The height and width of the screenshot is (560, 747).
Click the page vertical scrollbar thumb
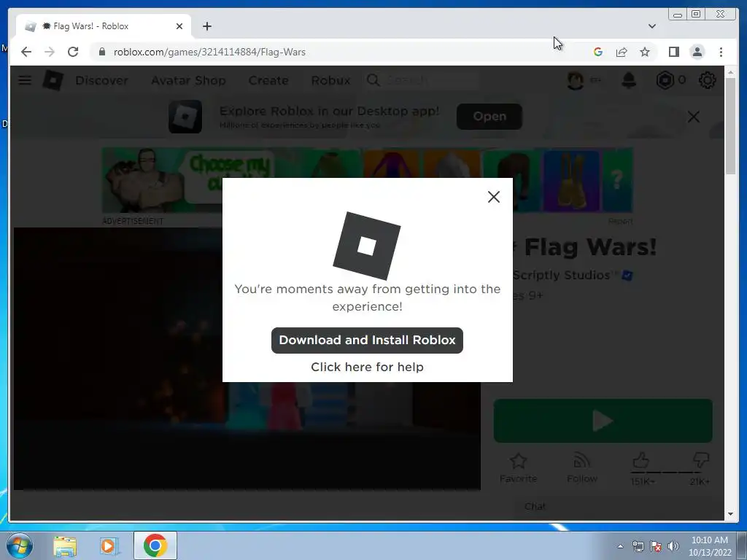point(731,125)
